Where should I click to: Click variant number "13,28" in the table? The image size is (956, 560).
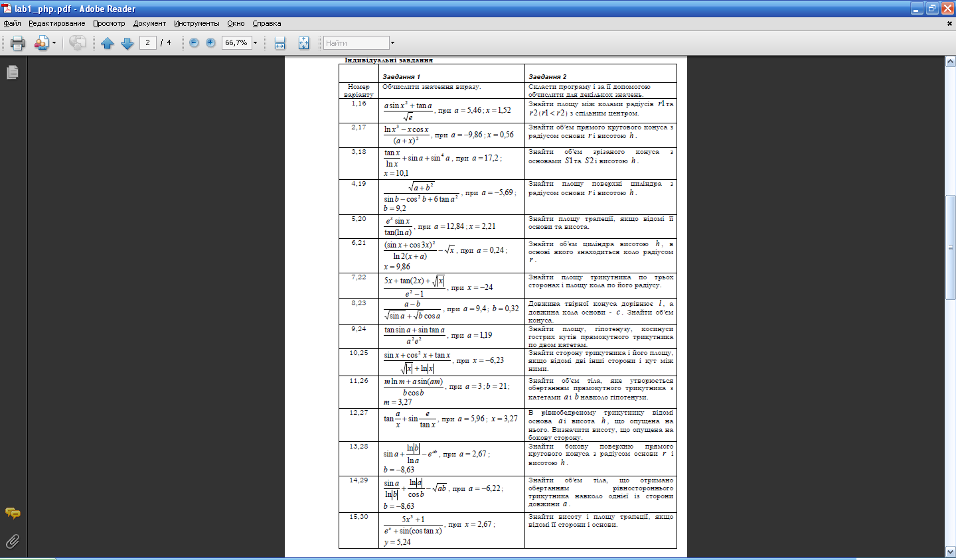tap(358, 446)
